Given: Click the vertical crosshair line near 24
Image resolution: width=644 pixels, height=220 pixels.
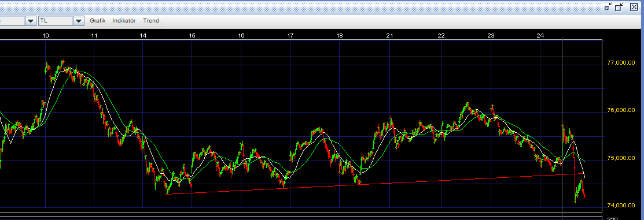Looking at the screenshot, I should 562,127.
